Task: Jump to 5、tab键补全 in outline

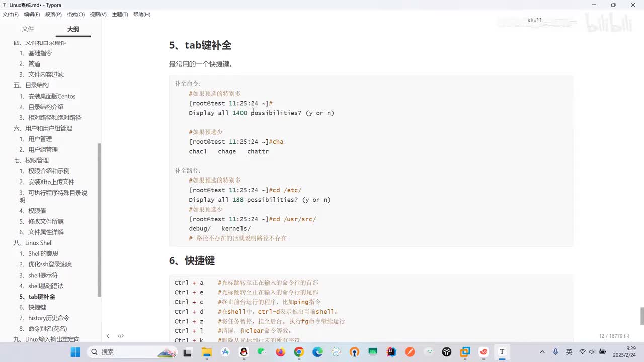Action: pos(38,297)
